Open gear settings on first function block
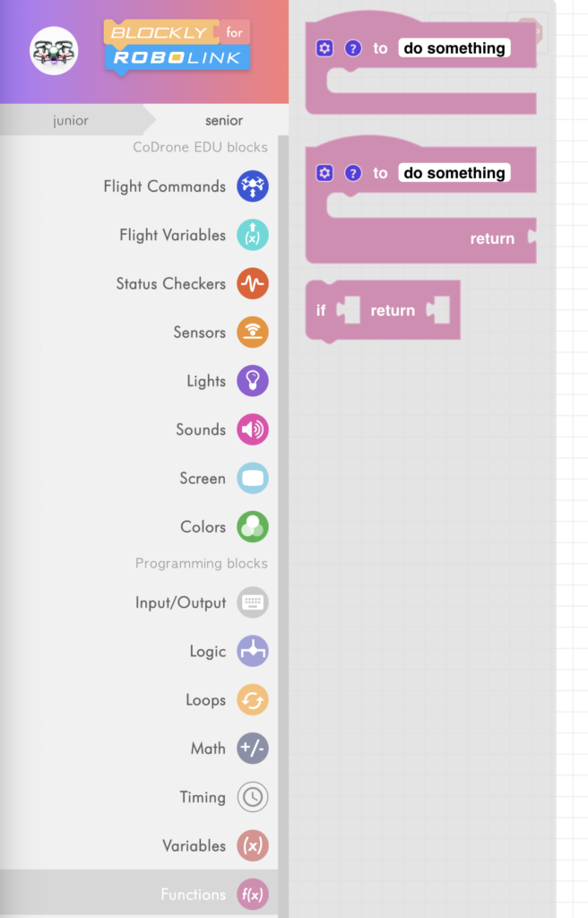The height and width of the screenshot is (918, 588). [324, 48]
